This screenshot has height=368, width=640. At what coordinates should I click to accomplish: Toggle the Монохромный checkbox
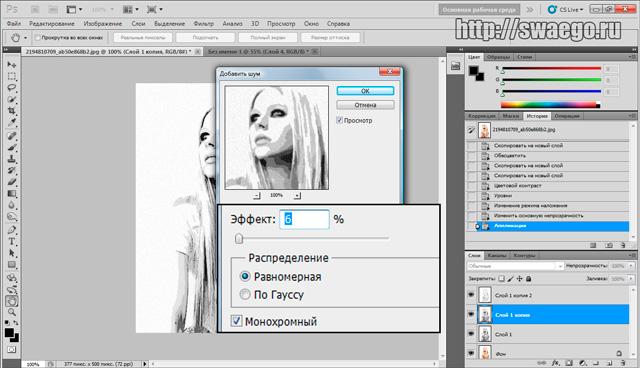pyautogui.click(x=236, y=321)
